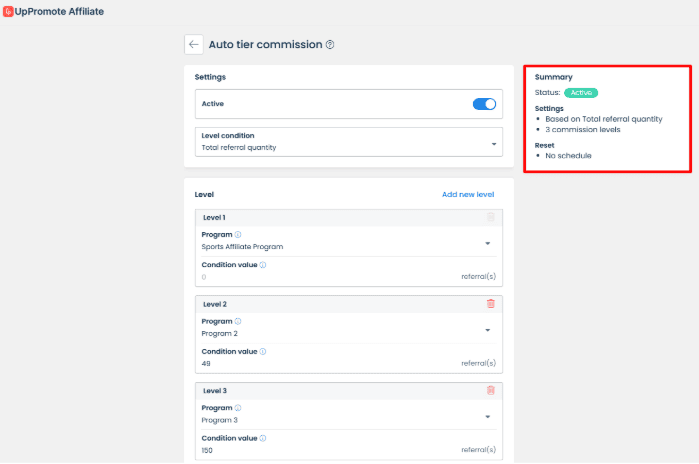This screenshot has height=464, width=699.
Task: Click the disabled Level 1 trash icon
Action: [x=490, y=217]
